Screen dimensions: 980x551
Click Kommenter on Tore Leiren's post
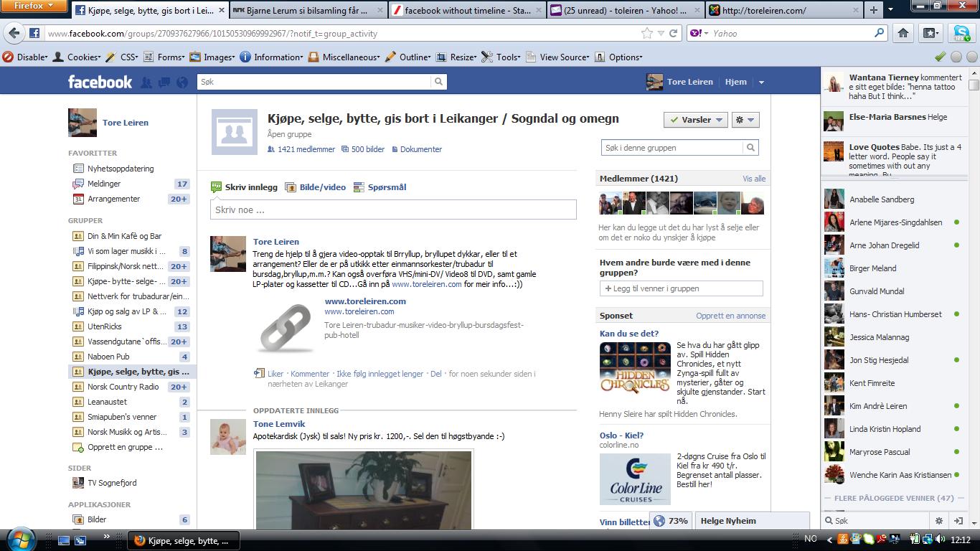pos(310,374)
